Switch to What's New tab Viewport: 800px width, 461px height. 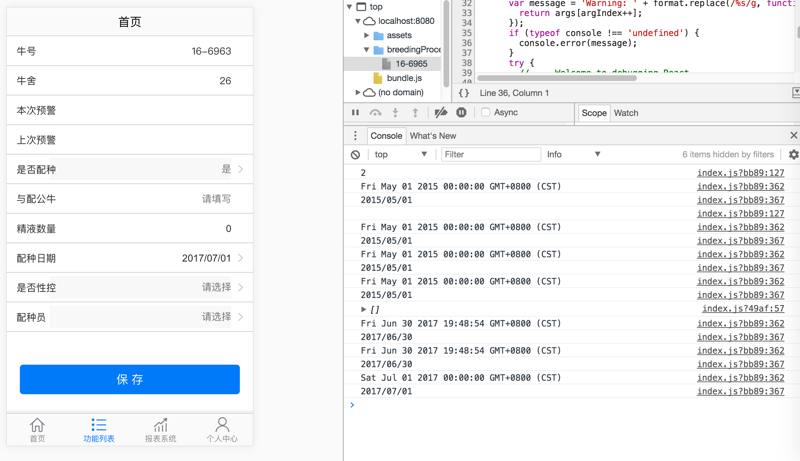pos(433,136)
